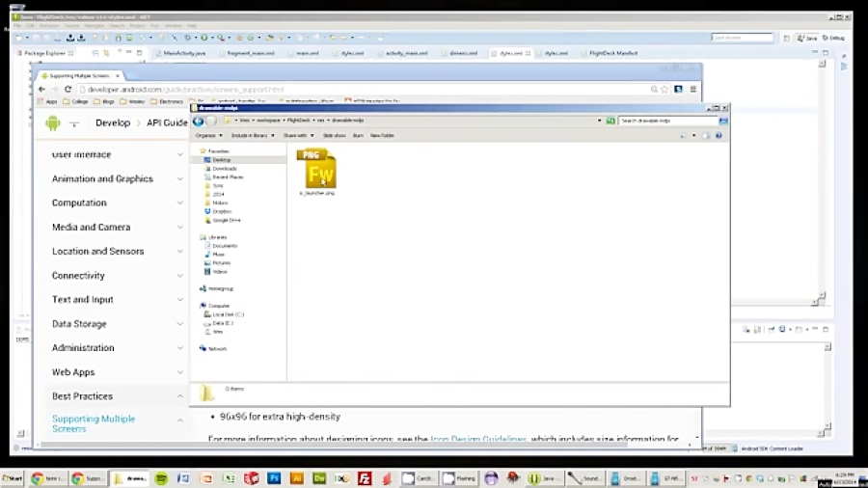
Task: Open the Electronics bookmarks folder
Action: pos(167,102)
